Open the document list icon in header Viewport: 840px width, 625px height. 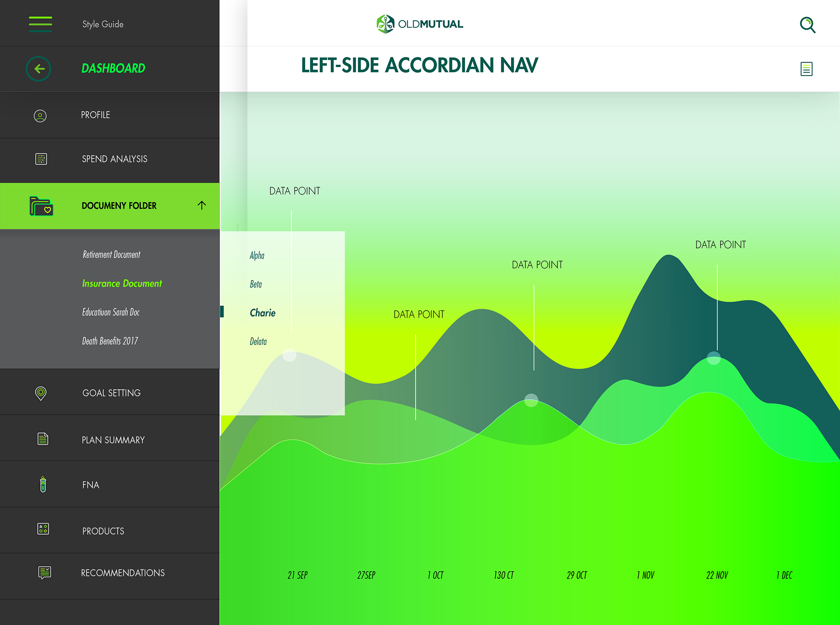point(806,69)
